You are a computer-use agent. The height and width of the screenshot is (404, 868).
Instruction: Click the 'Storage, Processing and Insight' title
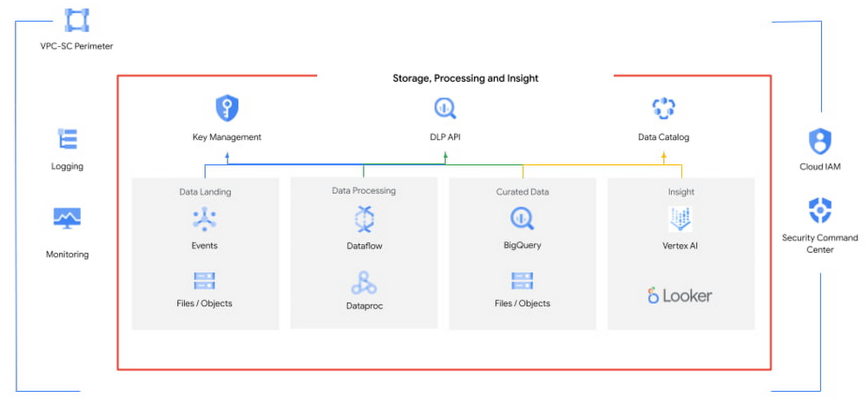coord(465,78)
